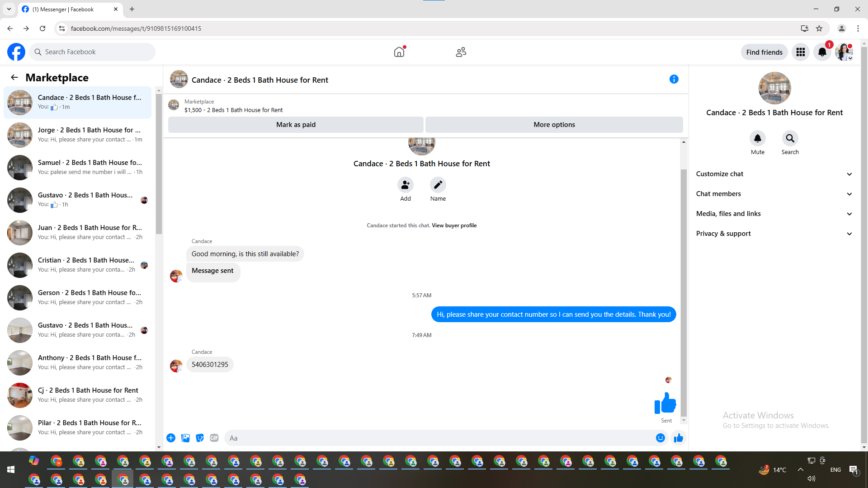This screenshot has width=868, height=488.
Task: Click the Find friends button
Action: (764, 52)
